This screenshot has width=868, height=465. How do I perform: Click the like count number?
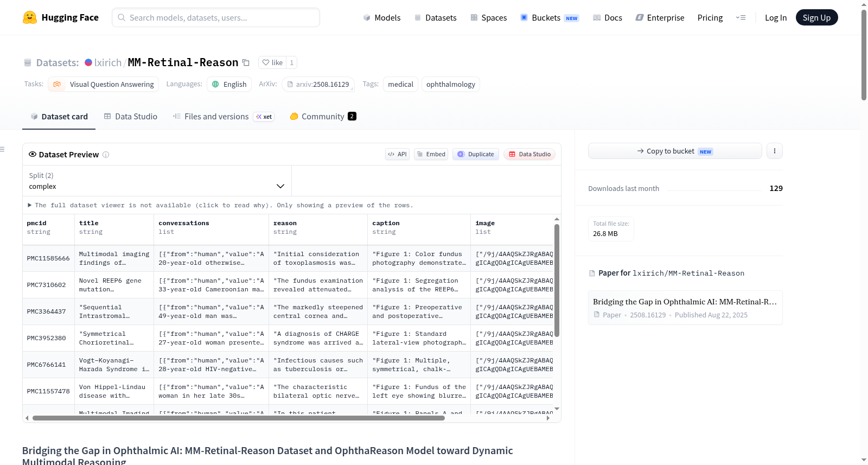(292, 62)
